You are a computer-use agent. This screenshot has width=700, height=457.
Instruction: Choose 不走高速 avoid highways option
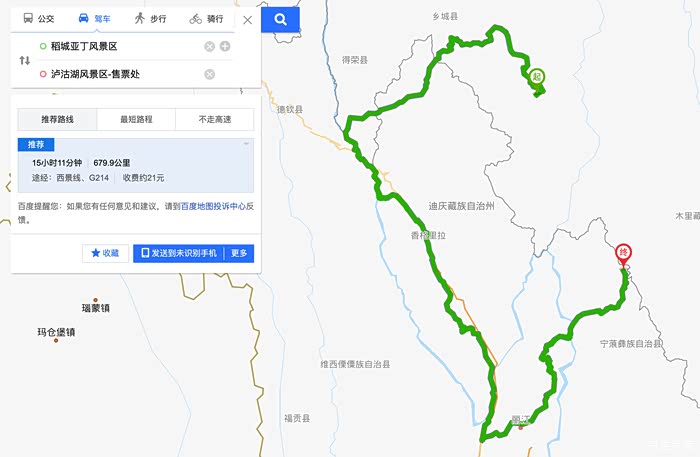point(215,119)
